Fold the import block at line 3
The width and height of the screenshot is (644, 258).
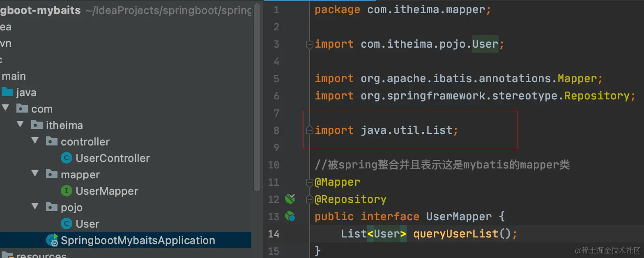pos(310,44)
